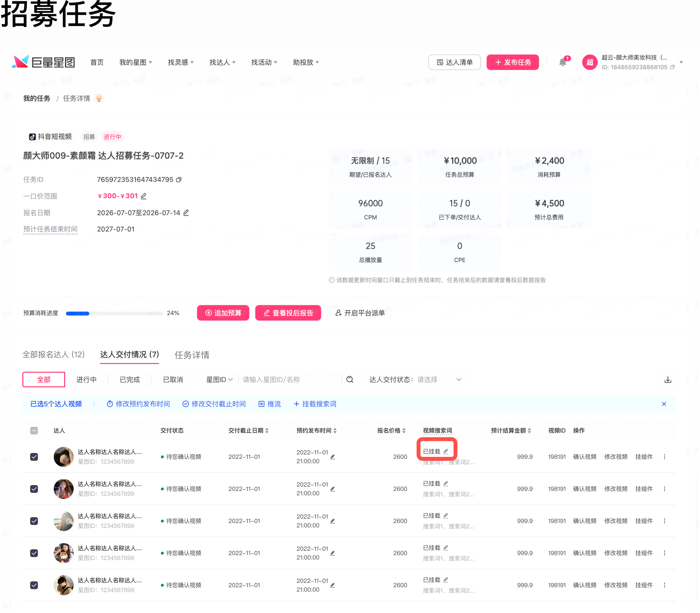Sort by 预计结算金额 column
Viewport: 700px width, 613px height.
[529, 430]
